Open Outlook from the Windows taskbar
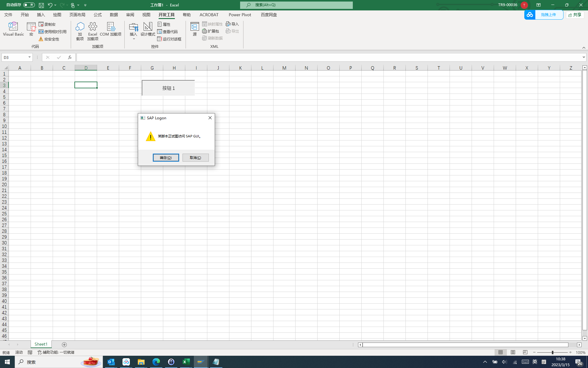588x368 pixels. [x=111, y=362]
